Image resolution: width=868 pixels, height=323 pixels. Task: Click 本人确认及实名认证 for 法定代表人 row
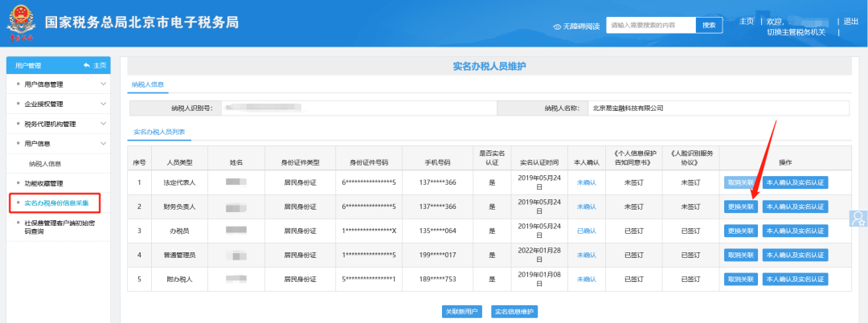pyautogui.click(x=795, y=182)
